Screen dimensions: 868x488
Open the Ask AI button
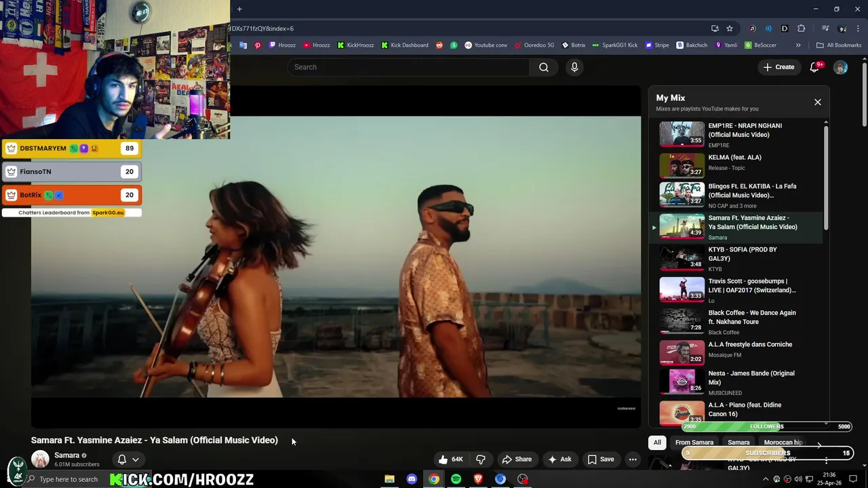559,459
